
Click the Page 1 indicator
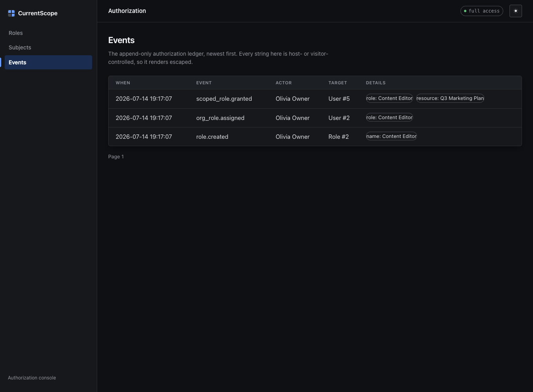(116, 157)
